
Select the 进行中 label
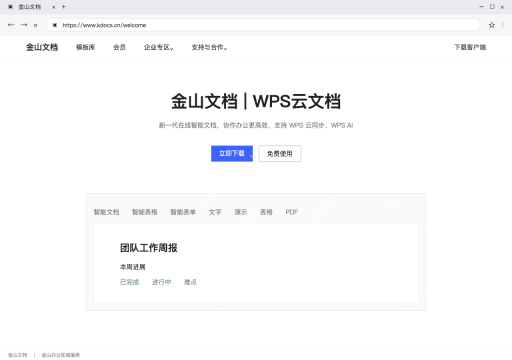pyautogui.click(x=162, y=282)
